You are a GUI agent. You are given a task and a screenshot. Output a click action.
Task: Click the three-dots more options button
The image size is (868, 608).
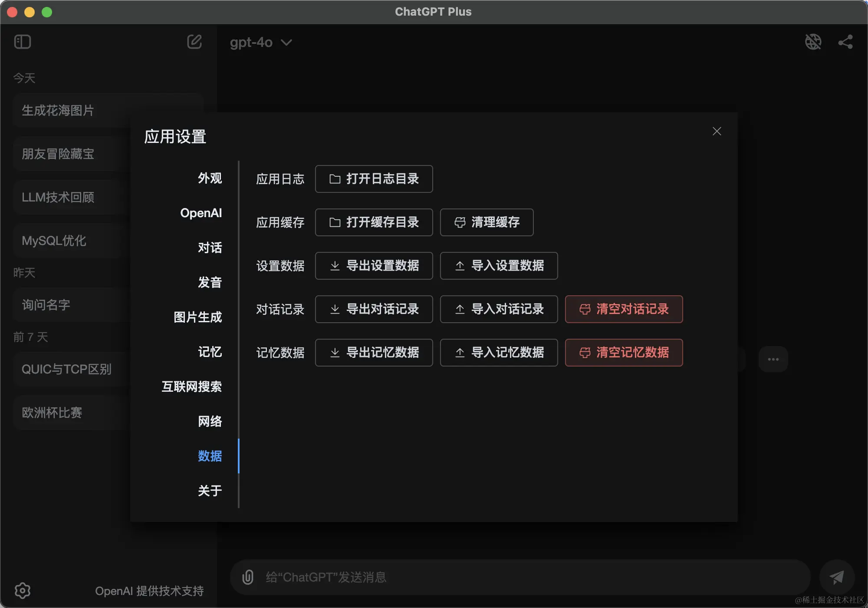point(773,359)
